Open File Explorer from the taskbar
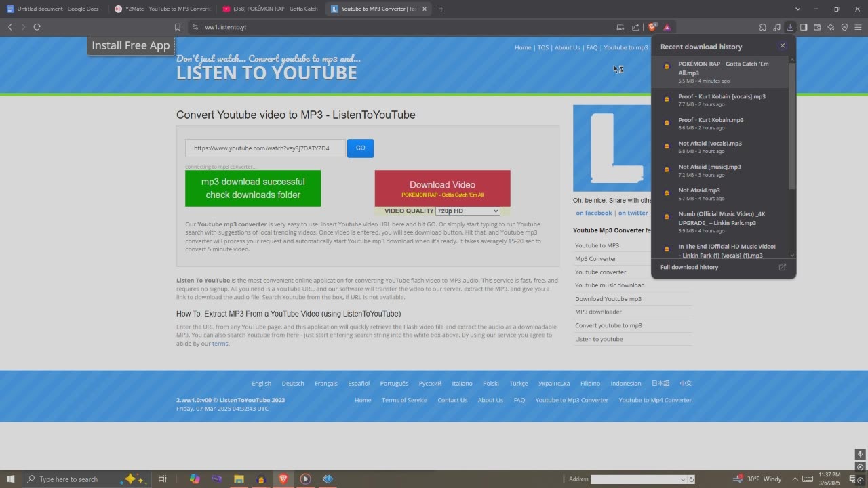868x488 pixels. (x=239, y=479)
